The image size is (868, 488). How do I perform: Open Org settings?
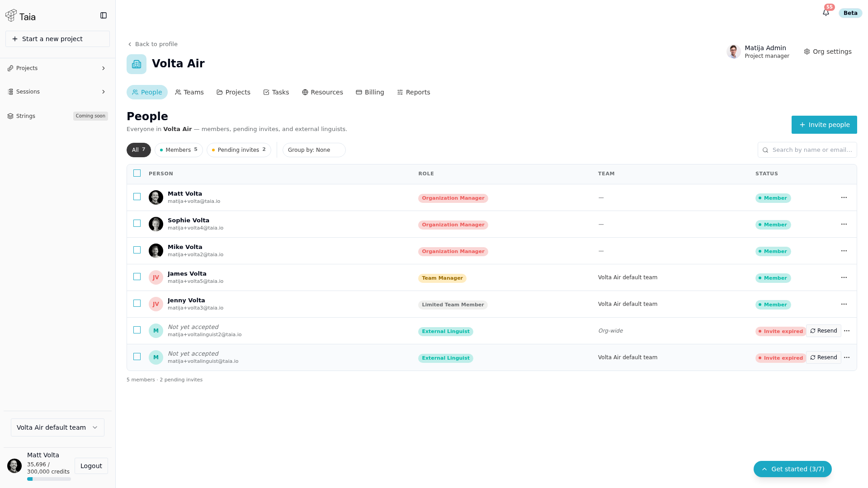pyautogui.click(x=828, y=52)
